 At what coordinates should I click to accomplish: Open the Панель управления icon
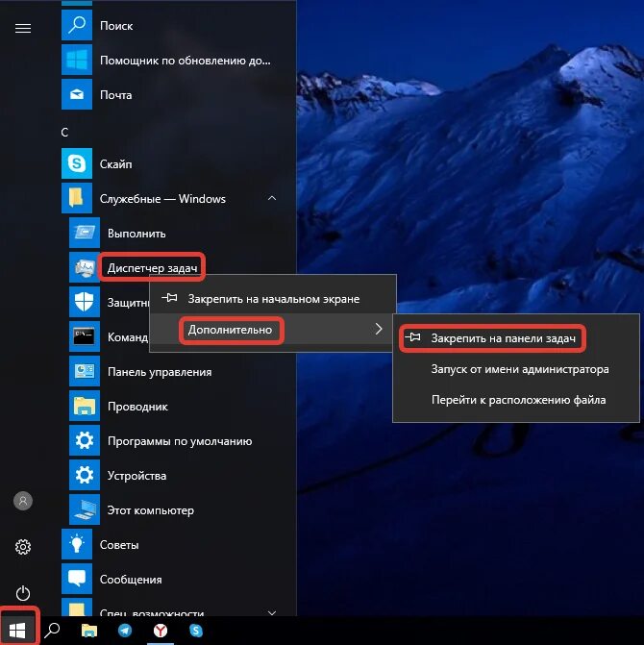85,371
